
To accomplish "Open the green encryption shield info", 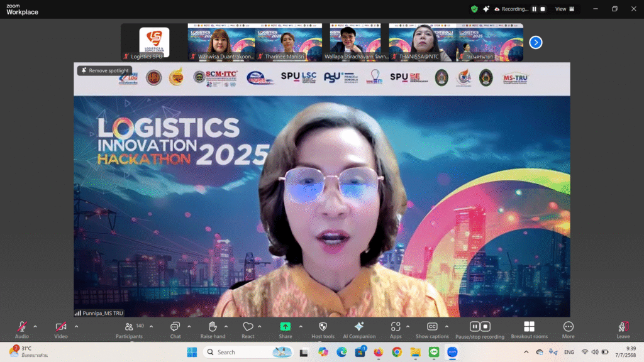I will click(x=474, y=9).
